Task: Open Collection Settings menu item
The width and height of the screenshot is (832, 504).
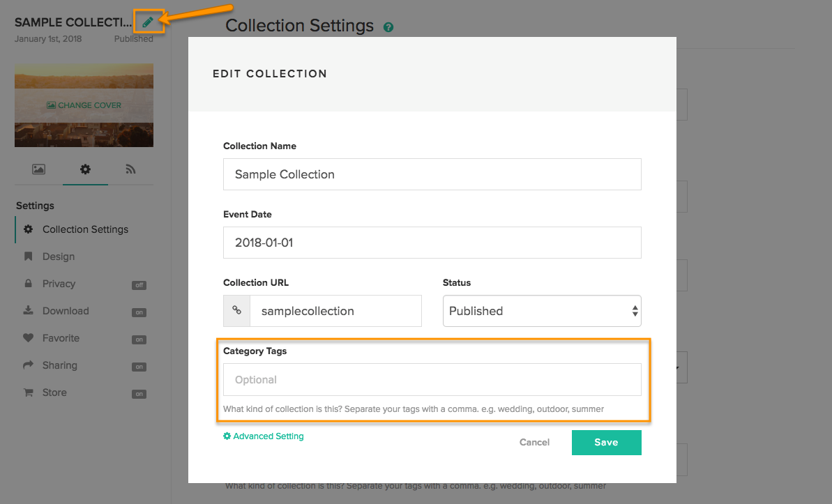Action: [85, 229]
